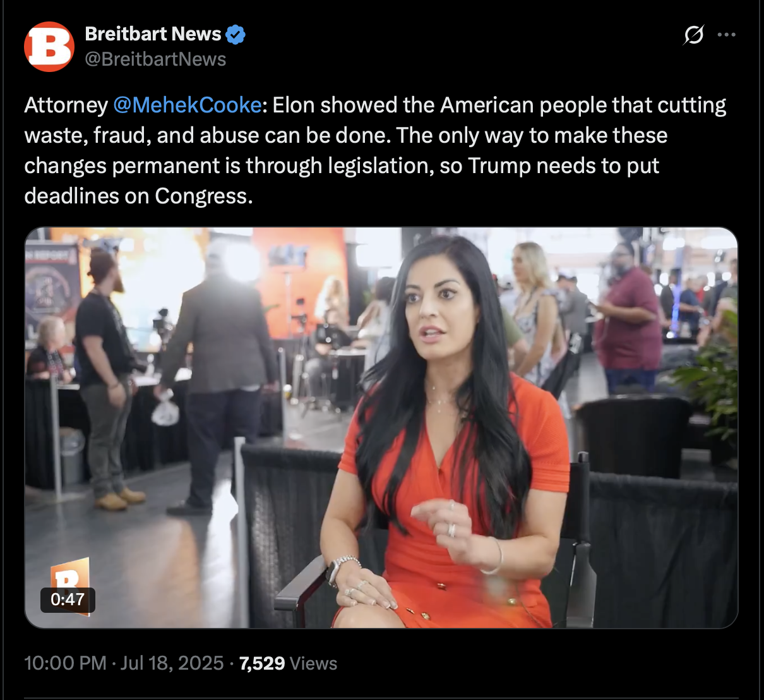View the 7,529 Views count
This screenshot has height=700, width=764.
(288, 663)
